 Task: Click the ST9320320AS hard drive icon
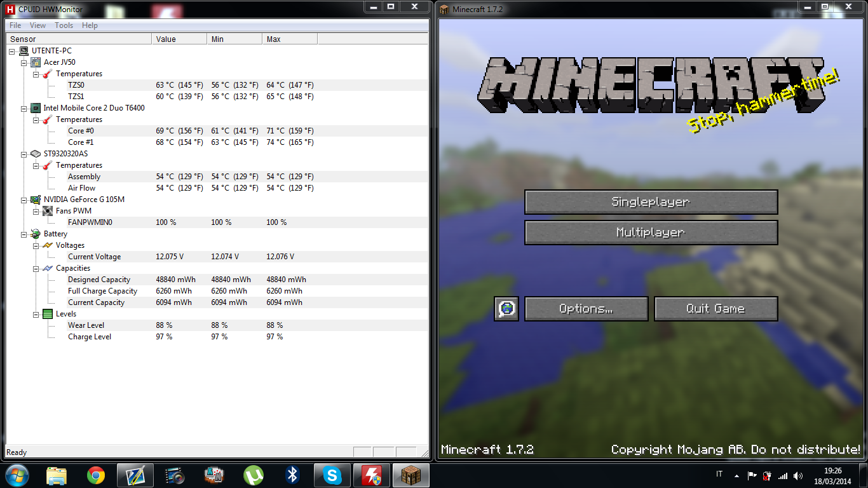point(36,154)
